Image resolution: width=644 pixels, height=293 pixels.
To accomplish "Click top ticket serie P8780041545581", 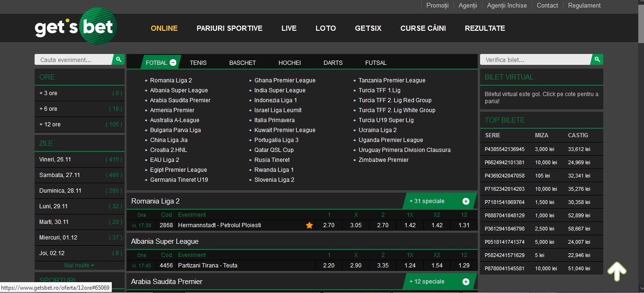I will pyautogui.click(x=505, y=268).
